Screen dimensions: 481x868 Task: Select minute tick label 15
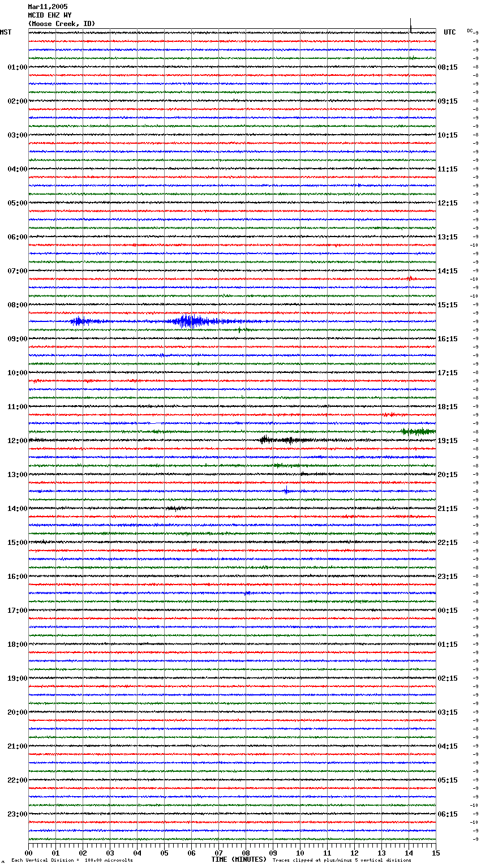[x=436, y=853]
